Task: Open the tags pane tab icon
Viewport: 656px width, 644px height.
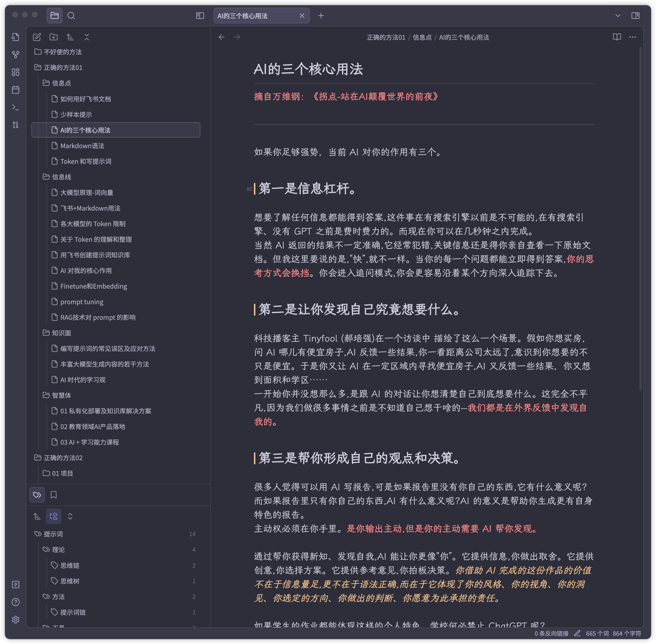Action: point(37,495)
